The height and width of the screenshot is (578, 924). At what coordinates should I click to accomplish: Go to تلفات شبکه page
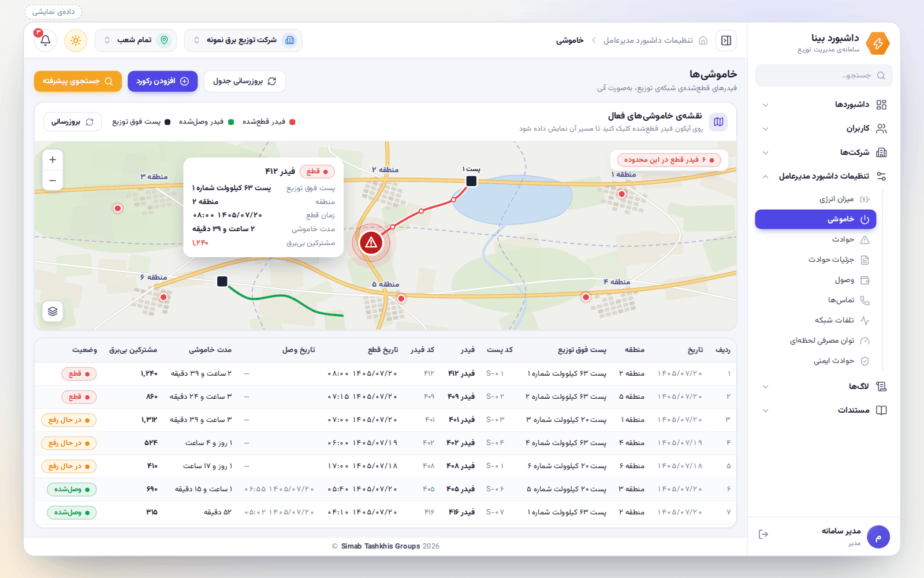(815, 320)
